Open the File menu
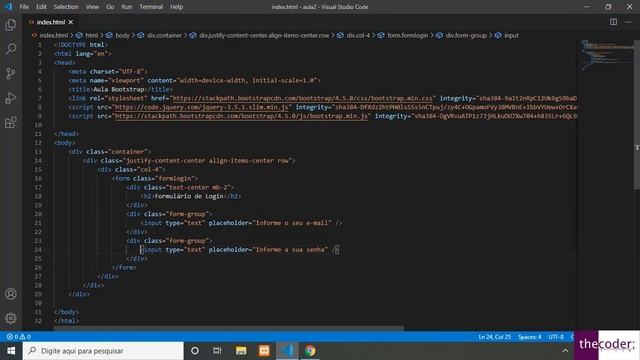This screenshot has width=640, height=360. pos(24,7)
